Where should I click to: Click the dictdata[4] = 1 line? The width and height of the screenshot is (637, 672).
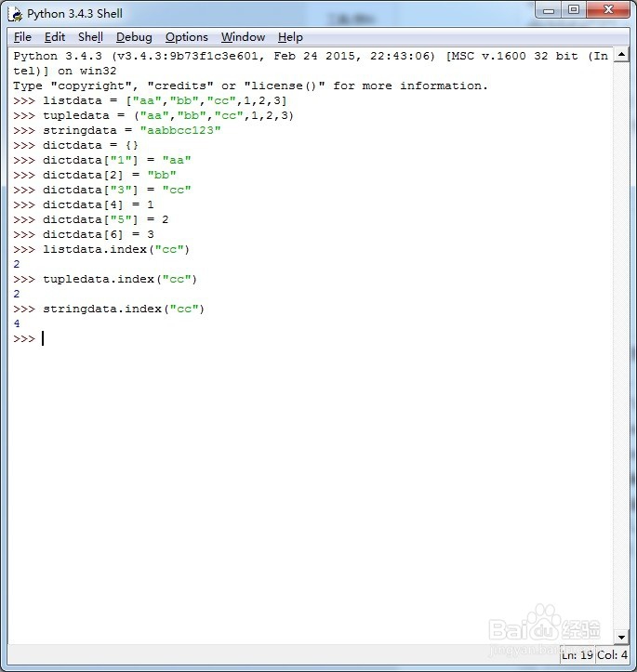click(83, 204)
